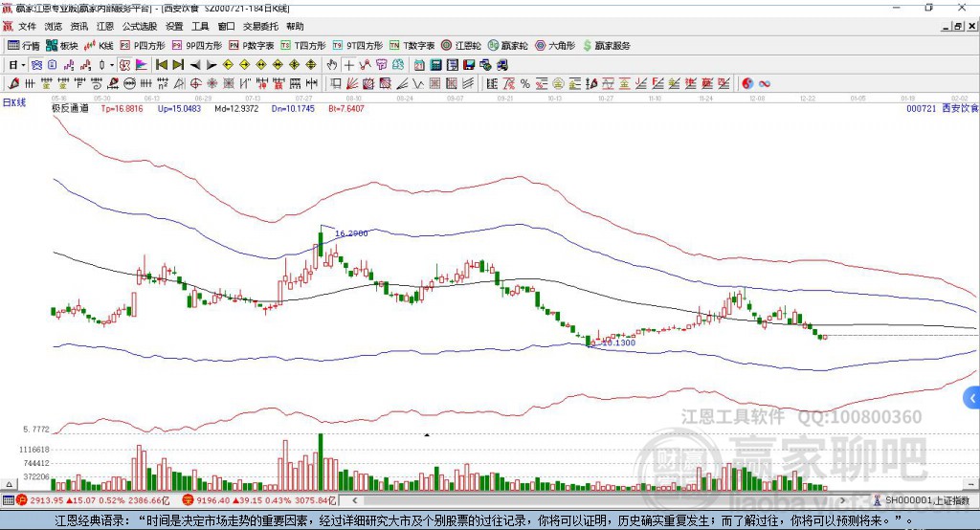The image size is (980, 530).
Task: Open the 交易委托 menu
Action: click(260, 26)
